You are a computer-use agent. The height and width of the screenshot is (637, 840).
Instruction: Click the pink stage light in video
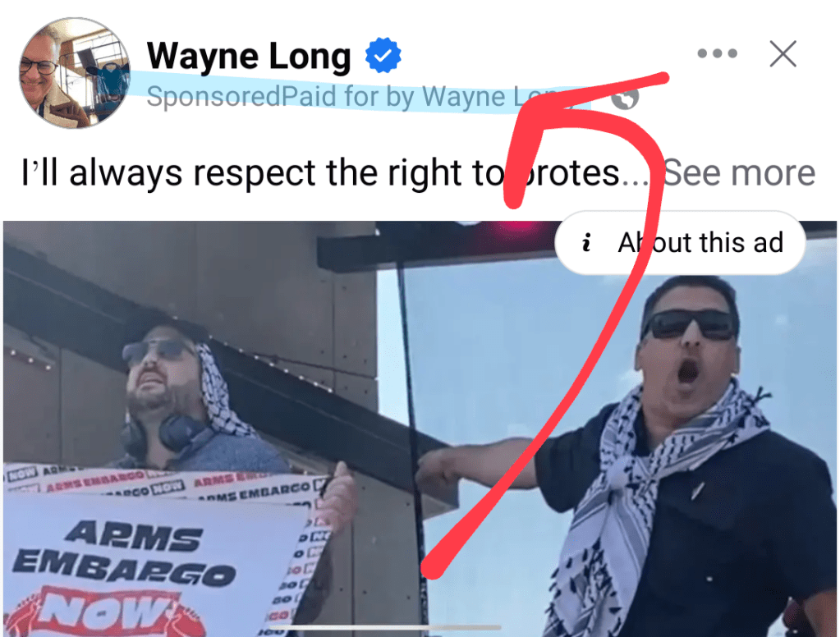(x=516, y=225)
